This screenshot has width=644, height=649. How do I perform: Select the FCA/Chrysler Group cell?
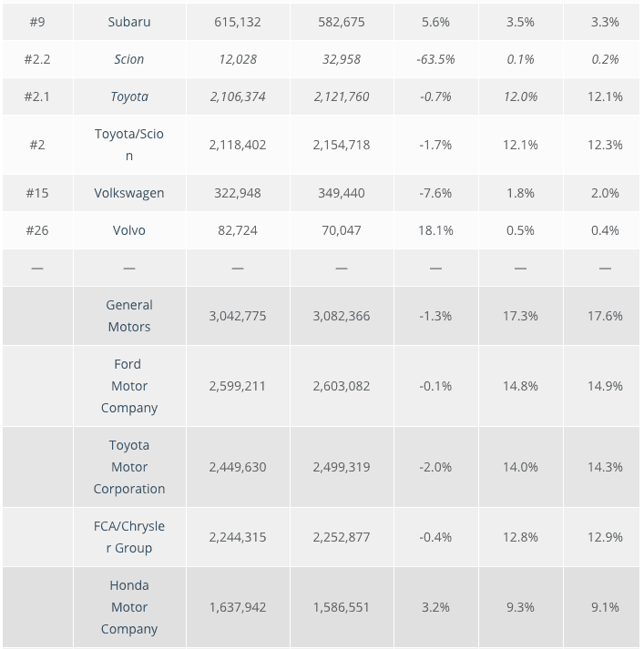[x=129, y=537]
